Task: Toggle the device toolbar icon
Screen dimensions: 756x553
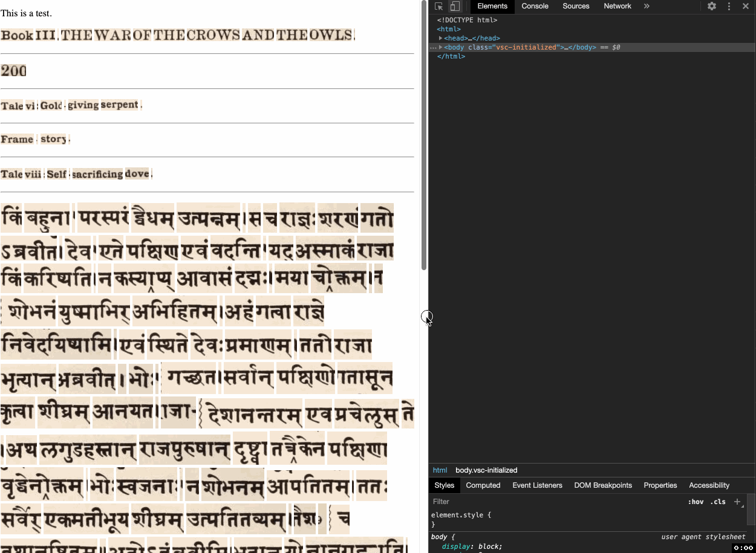Action: pos(455,6)
